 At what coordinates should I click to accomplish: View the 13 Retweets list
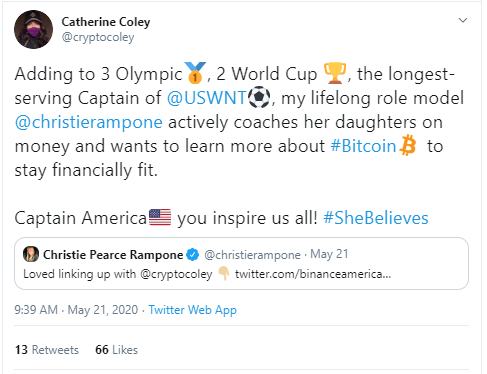(x=47, y=350)
